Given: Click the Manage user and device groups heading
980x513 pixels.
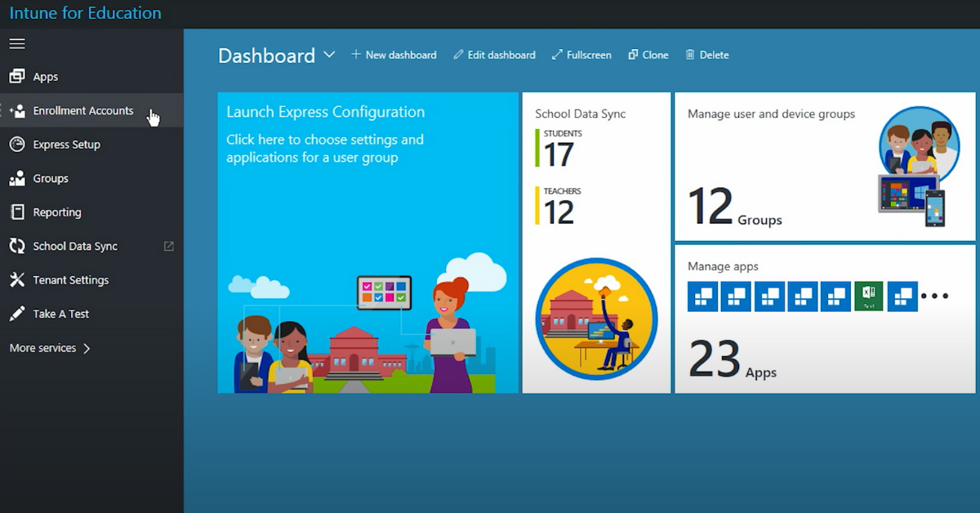Looking at the screenshot, I should click(x=771, y=114).
